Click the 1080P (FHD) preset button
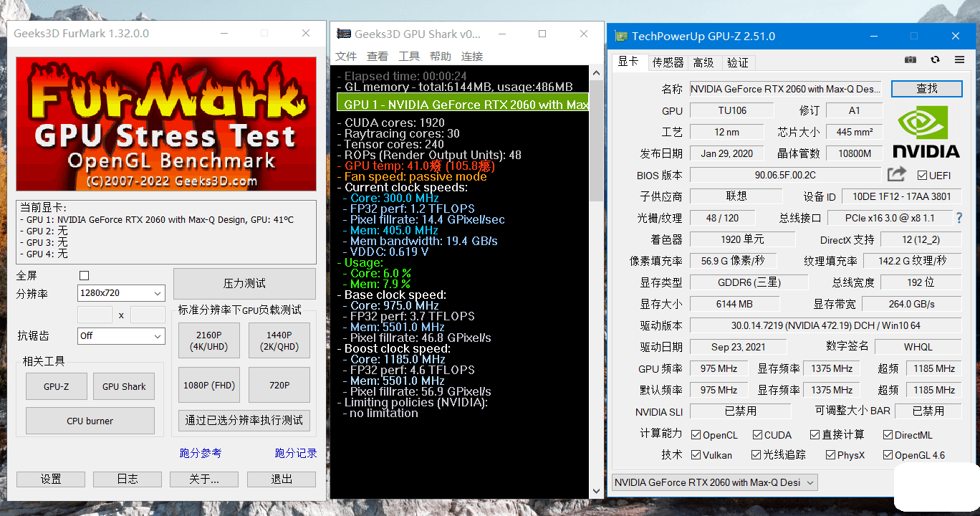 point(208,385)
